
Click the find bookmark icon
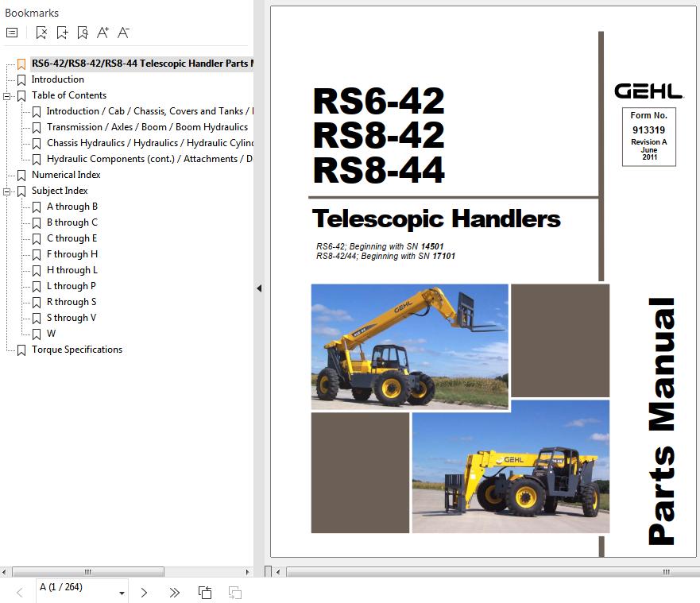pyautogui.click(x=83, y=33)
